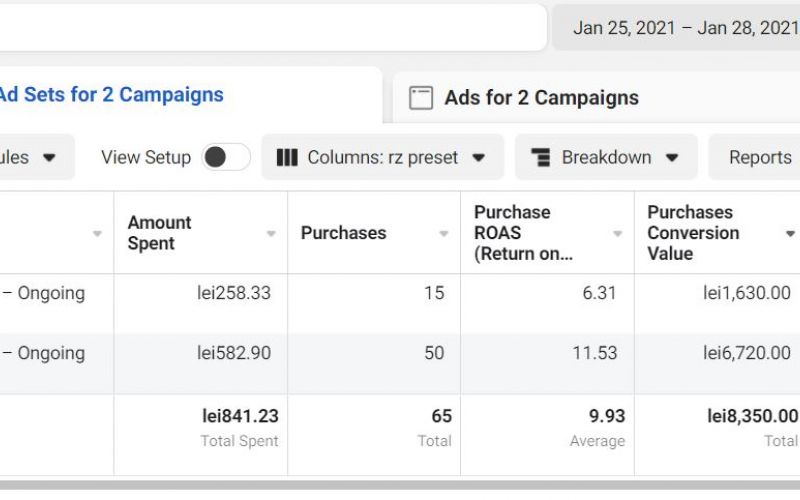The image size is (800, 500).
Task: Switch to Ads for 2 Campaigns tab
Action: click(541, 98)
